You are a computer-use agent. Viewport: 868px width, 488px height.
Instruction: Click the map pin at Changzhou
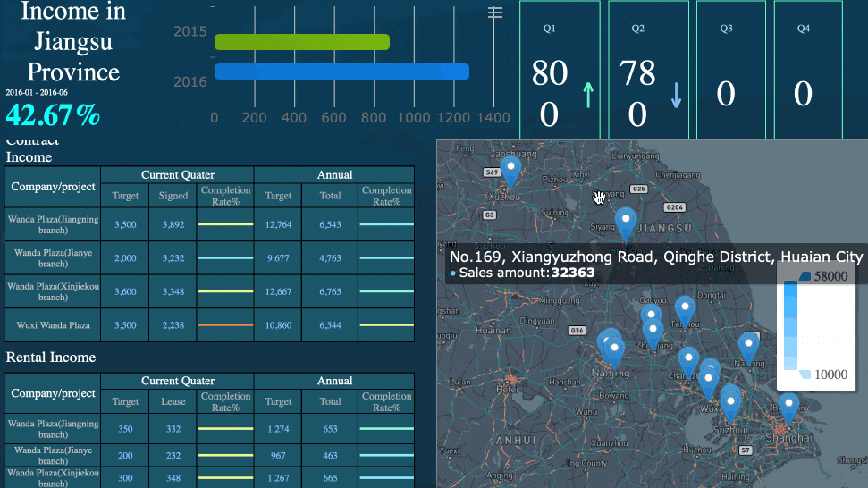point(688,361)
